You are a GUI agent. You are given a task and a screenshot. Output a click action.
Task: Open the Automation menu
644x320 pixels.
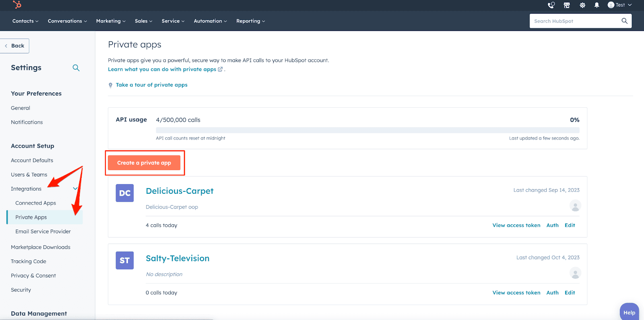click(210, 21)
